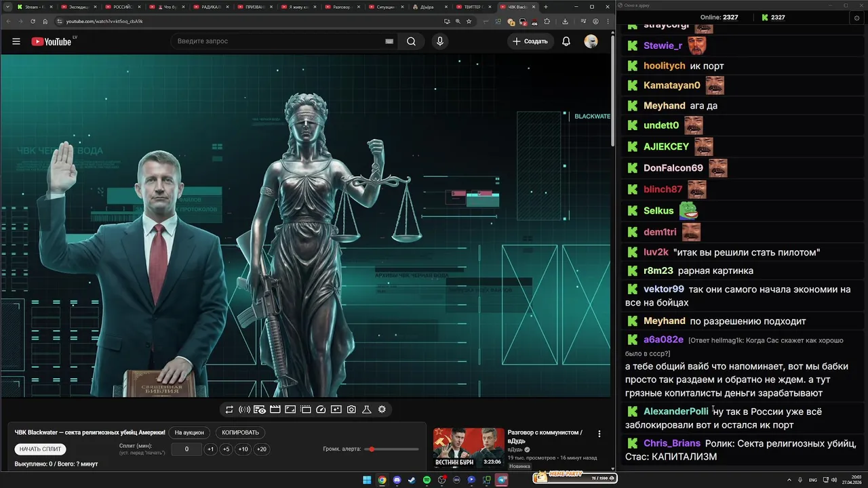
Task: Click the вДудь channel name
Action: [x=515, y=449]
